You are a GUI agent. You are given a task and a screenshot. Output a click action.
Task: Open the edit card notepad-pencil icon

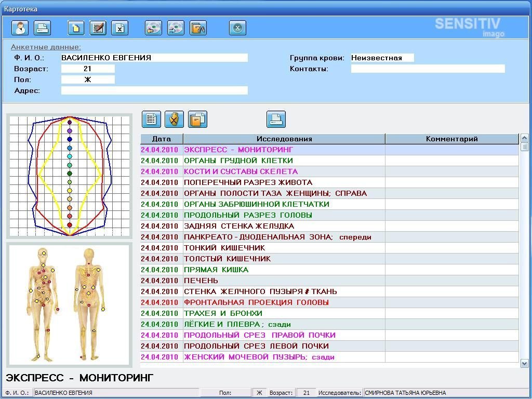tap(98, 28)
